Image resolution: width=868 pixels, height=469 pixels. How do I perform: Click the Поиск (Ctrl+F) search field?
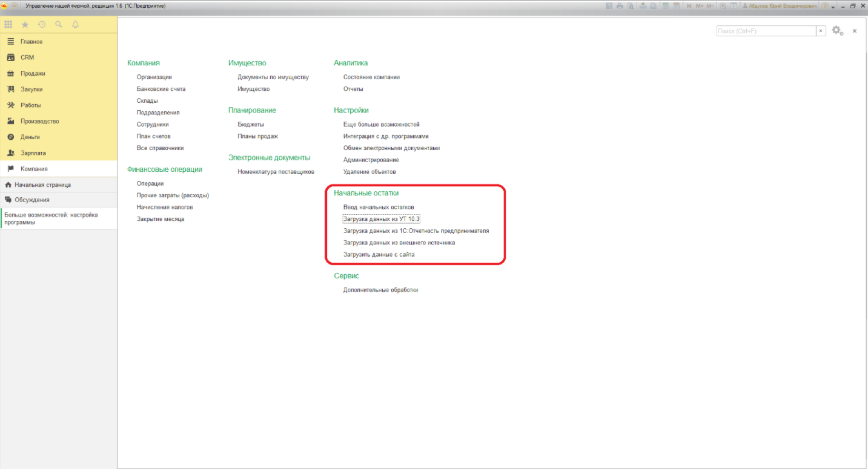tap(766, 31)
